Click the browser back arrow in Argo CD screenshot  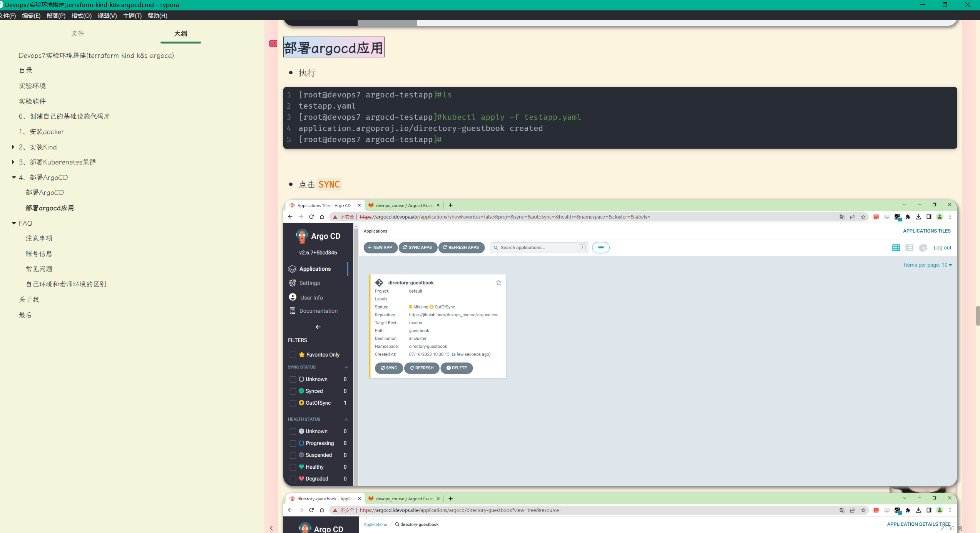(290, 217)
